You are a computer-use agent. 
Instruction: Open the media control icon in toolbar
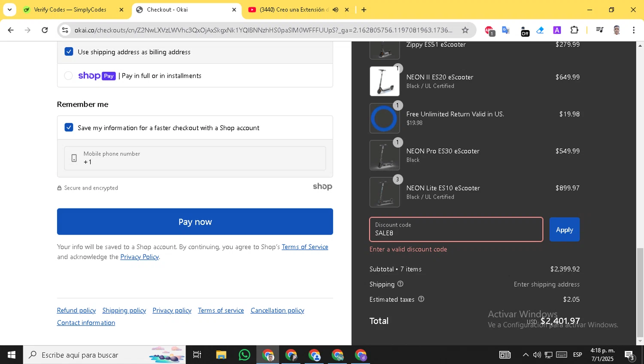600,30
